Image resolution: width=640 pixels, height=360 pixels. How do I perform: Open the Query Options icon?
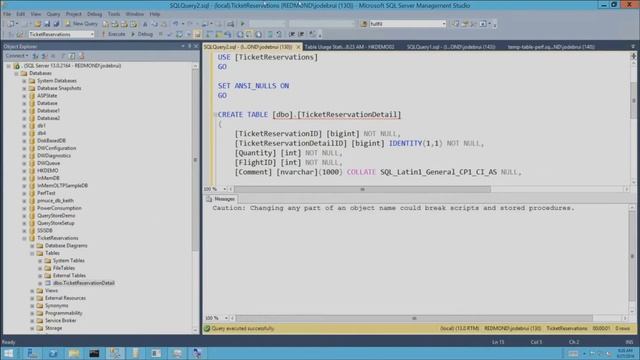[188, 34]
